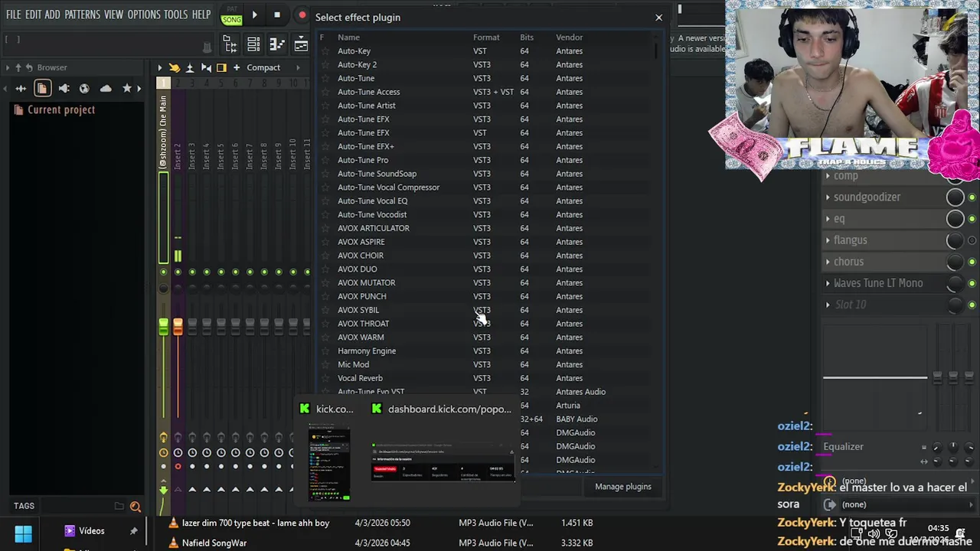Expand the eq effect slot menu
Screen dimensions: 980x551
point(828,219)
